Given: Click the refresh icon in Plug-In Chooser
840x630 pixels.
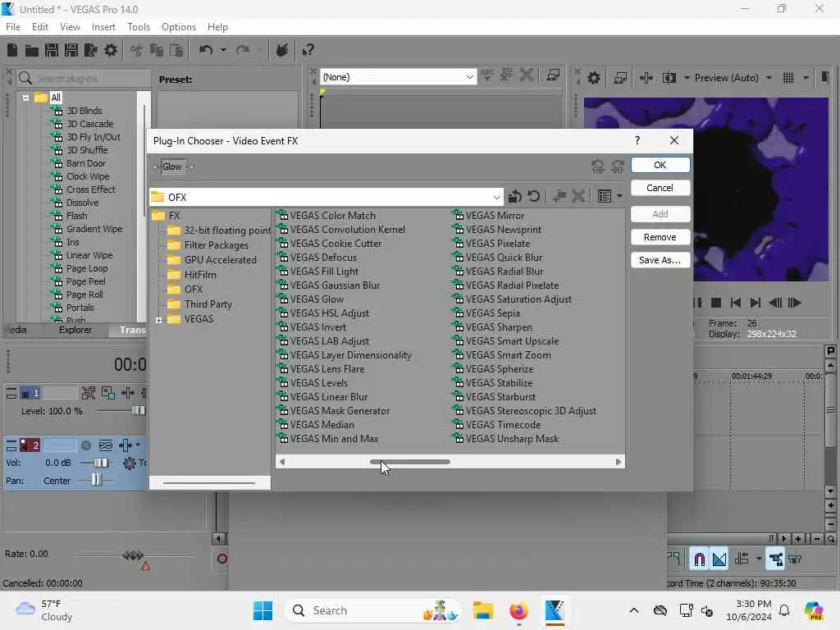Looking at the screenshot, I should tap(533, 197).
